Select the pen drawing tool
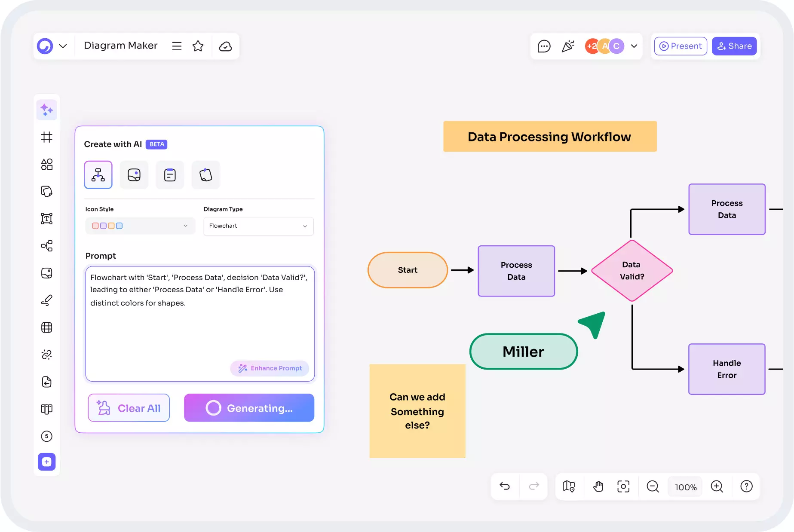 pos(46,300)
